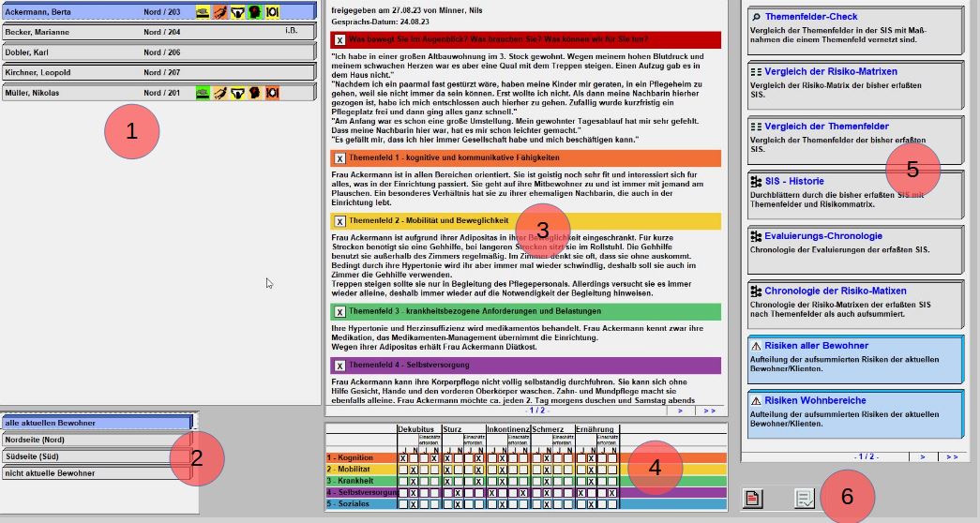Click Ackermann's Inkontinenz briefs icon
The width and height of the screenshot is (980, 523).
237,12
